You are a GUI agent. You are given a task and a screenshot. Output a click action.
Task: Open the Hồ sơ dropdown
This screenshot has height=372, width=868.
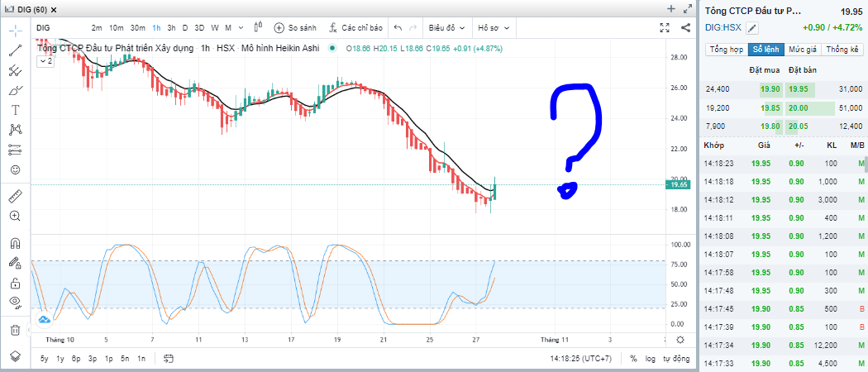point(494,27)
